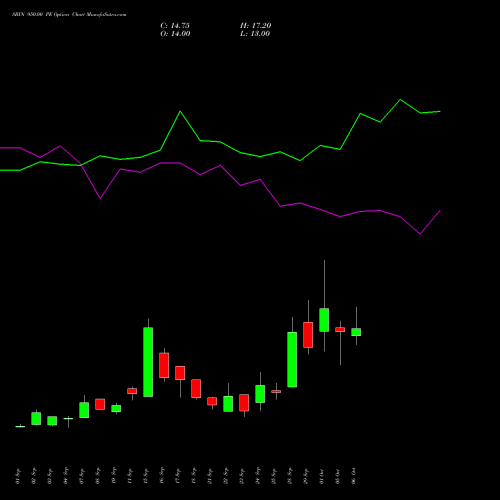Viewport: 500px width, 500px height.
Task: Select the green candle for 07 Sep
Action: (x=84, y=410)
